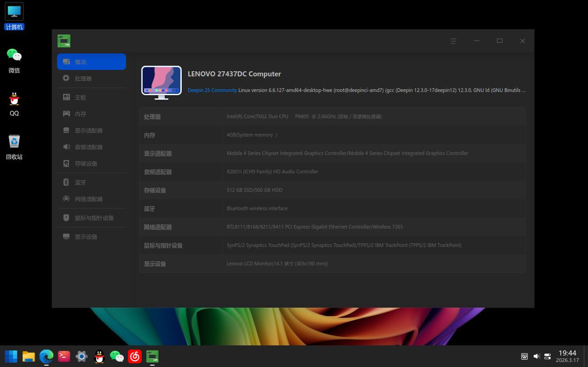Select the 主板 motherboard icon in sidebar
The width and height of the screenshot is (588, 367).
tap(66, 97)
